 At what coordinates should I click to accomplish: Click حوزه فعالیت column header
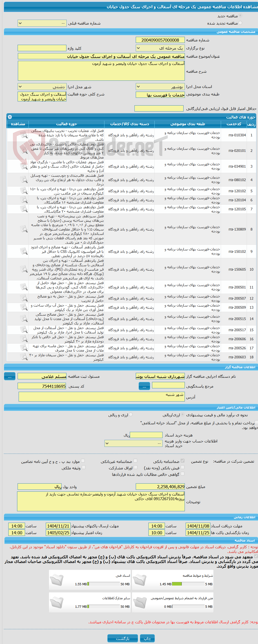(x=66, y=124)
